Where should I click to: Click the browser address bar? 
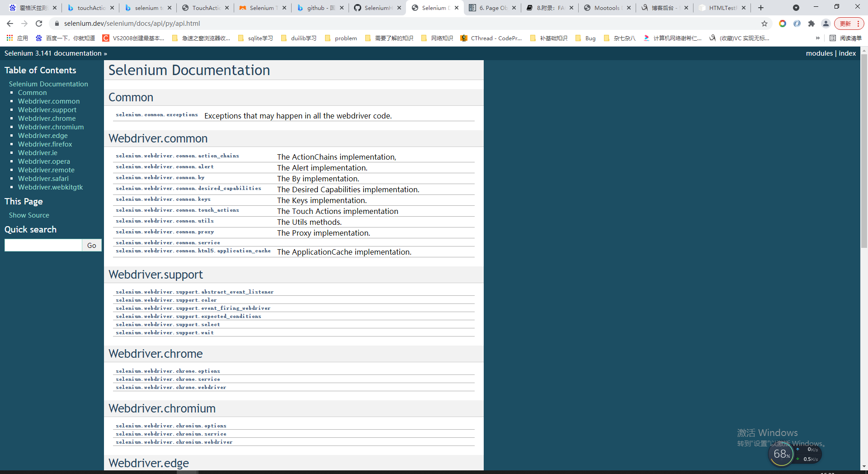pyautogui.click(x=407, y=24)
